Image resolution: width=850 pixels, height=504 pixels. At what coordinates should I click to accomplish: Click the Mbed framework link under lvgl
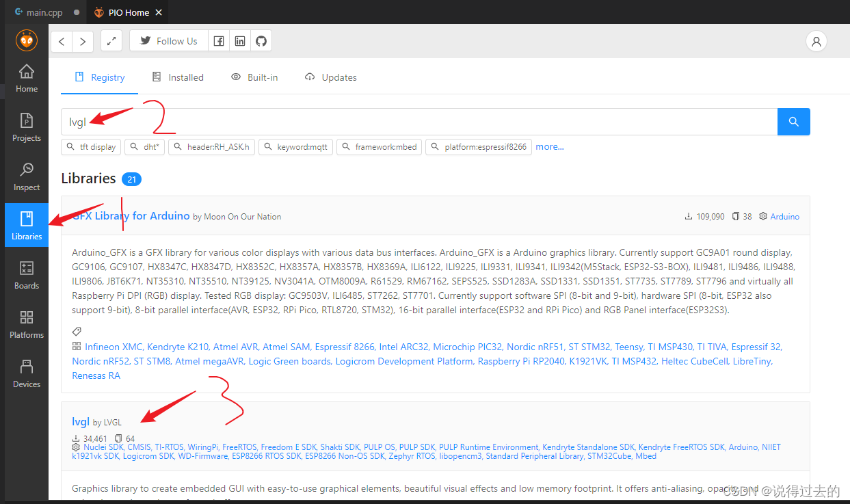(x=646, y=455)
